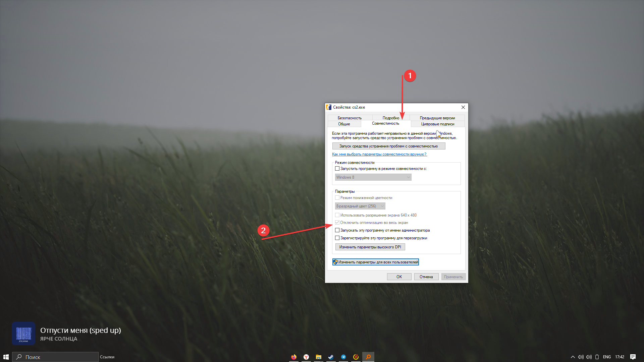
Task: Switch to the Цифровые подписи tab
Action: tap(437, 124)
